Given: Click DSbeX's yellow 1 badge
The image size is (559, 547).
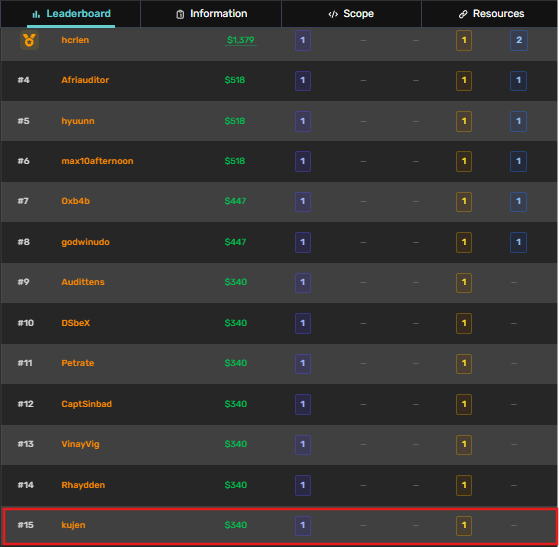Looking at the screenshot, I should tap(464, 323).
